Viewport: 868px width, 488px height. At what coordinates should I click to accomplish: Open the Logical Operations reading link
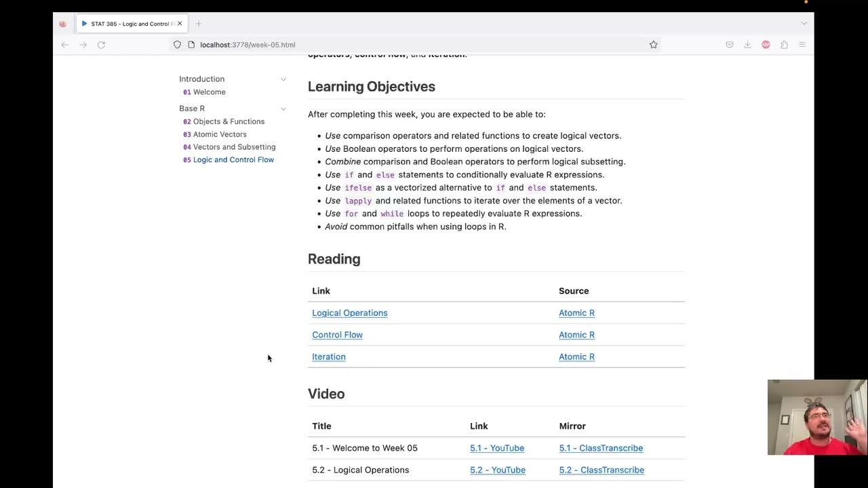tap(349, 313)
